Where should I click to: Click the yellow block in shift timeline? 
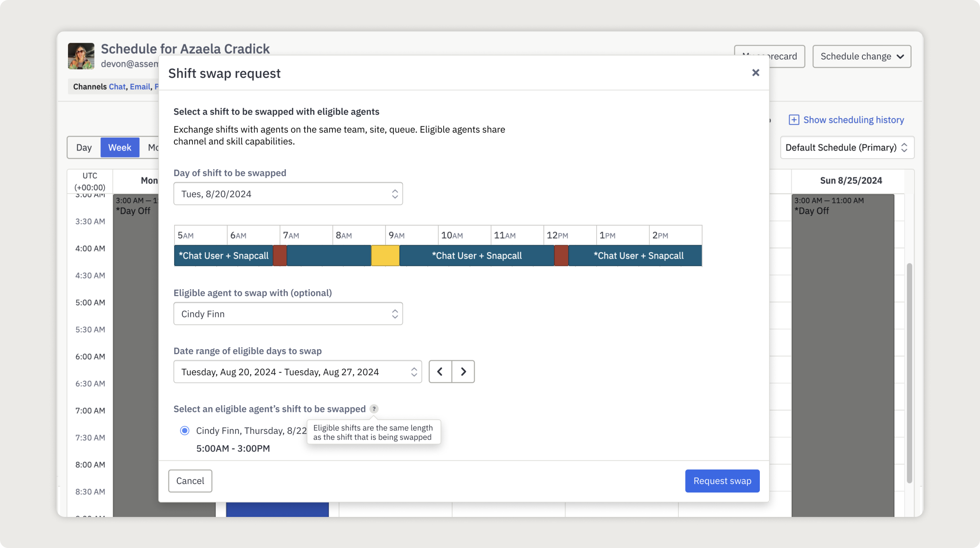pyautogui.click(x=385, y=255)
